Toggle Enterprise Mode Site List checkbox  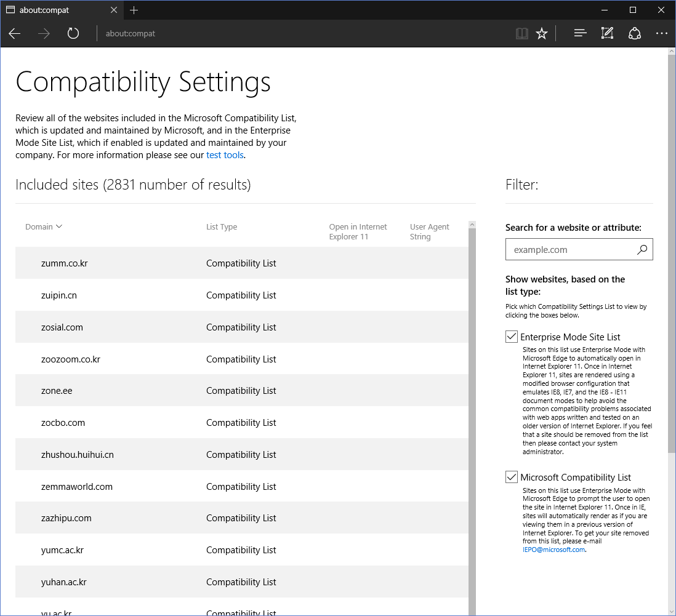click(x=512, y=337)
